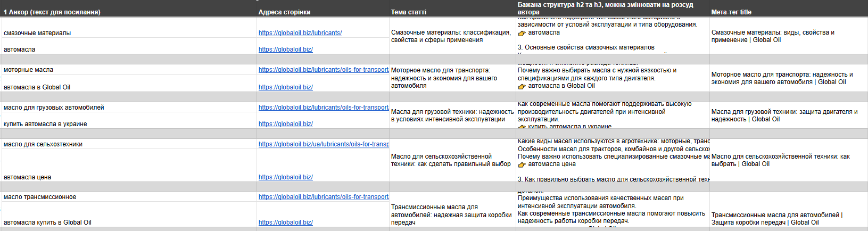Screen dimensions: 868x231
Task: Select the 'Мета-тег title' header cell
Action: pyautogui.click(x=789, y=9)
